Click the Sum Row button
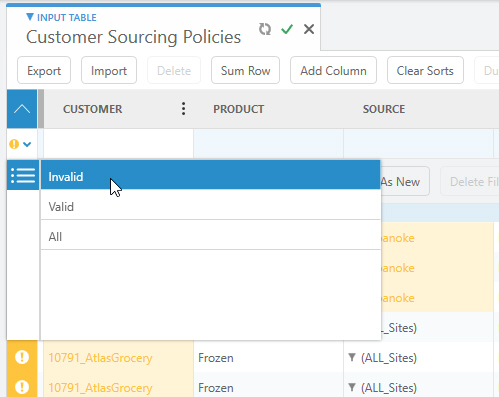Screen dimensions: 499x397 245,70
